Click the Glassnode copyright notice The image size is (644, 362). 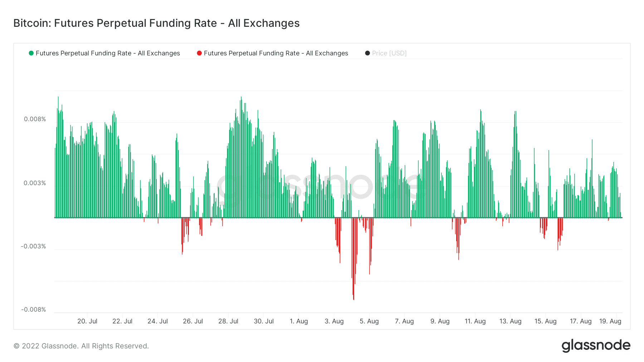click(81, 346)
